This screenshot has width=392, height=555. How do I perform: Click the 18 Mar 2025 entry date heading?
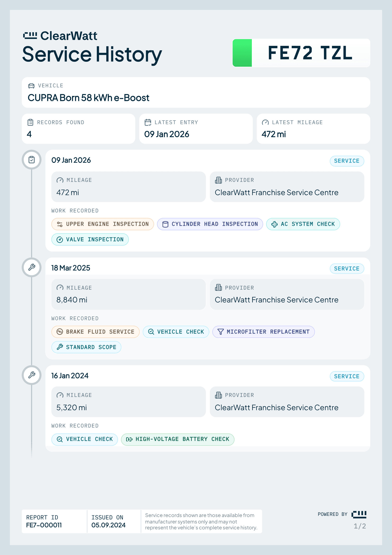pos(70,268)
